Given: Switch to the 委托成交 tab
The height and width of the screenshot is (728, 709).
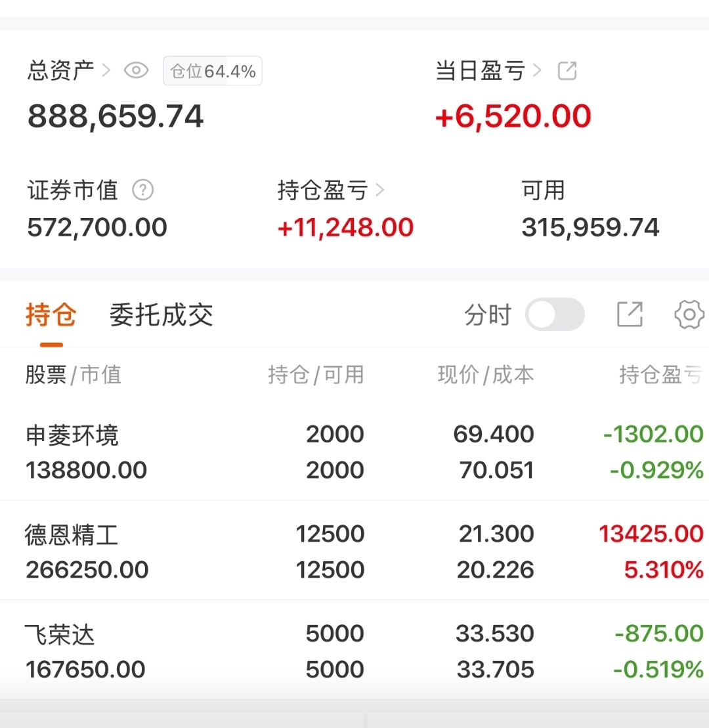Looking at the screenshot, I should (x=161, y=316).
